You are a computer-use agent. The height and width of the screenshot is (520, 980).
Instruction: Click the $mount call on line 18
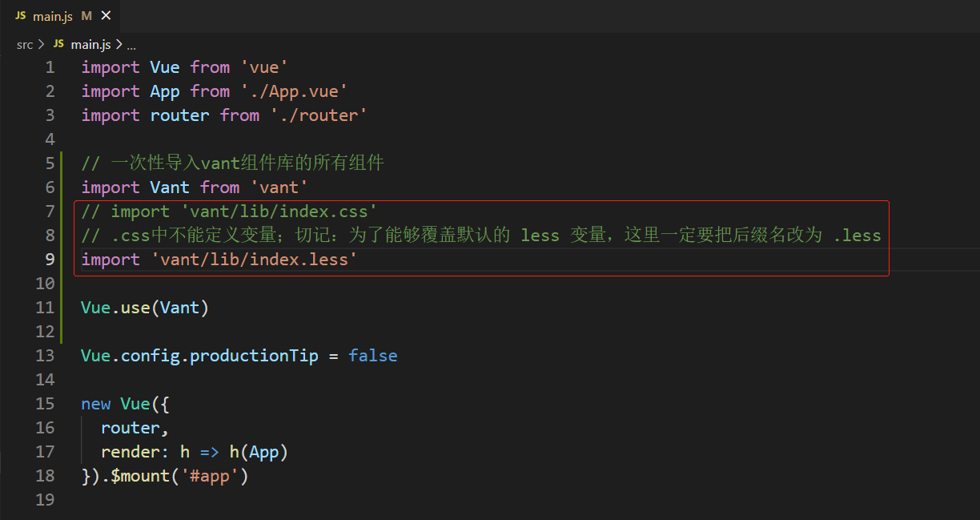pyautogui.click(x=140, y=476)
